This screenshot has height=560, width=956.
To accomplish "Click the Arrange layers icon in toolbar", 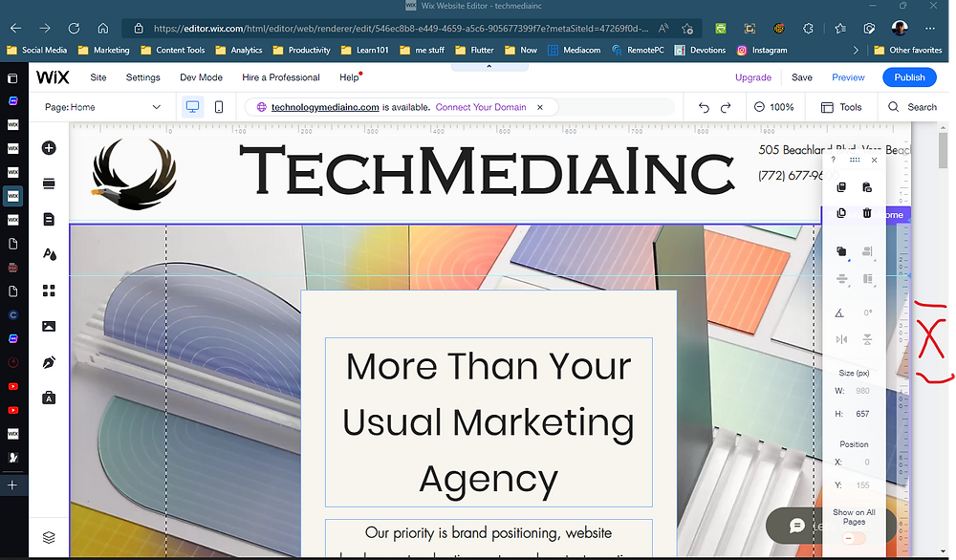I will [842, 251].
